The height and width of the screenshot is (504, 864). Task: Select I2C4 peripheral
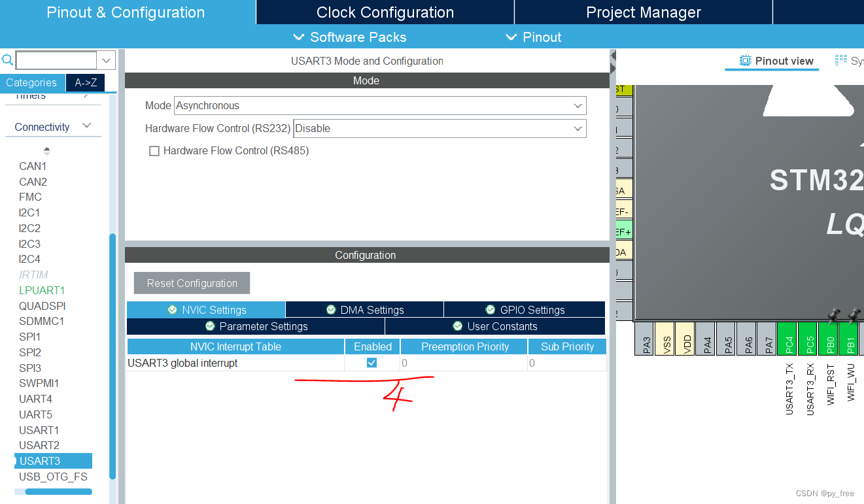tap(29, 259)
